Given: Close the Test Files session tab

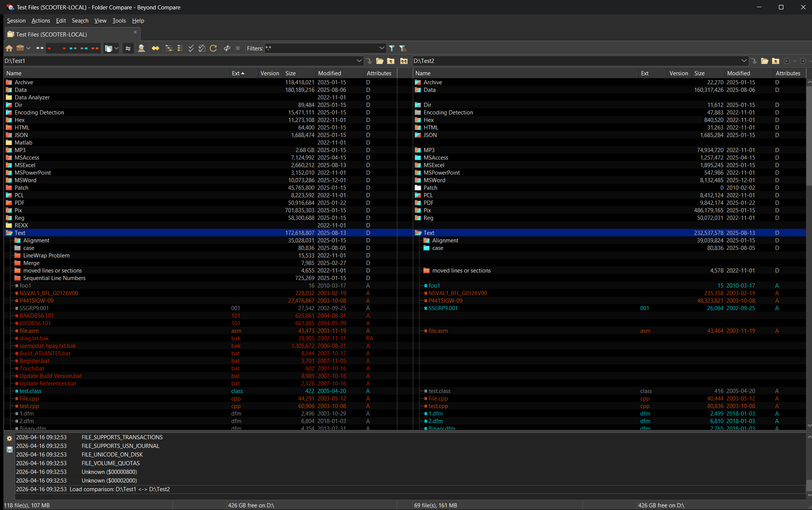Looking at the screenshot, I should pyautogui.click(x=135, y=32).
